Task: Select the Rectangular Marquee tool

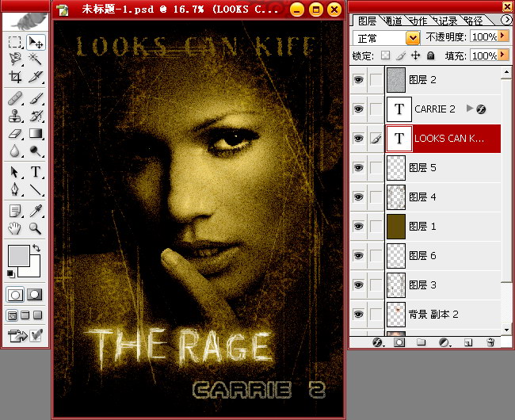Action: click(x=14, y=42)
